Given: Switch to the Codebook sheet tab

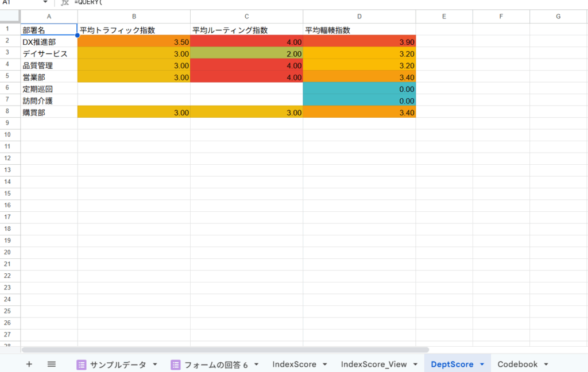Looking at the screenshot, I should [x=517, y=364].
